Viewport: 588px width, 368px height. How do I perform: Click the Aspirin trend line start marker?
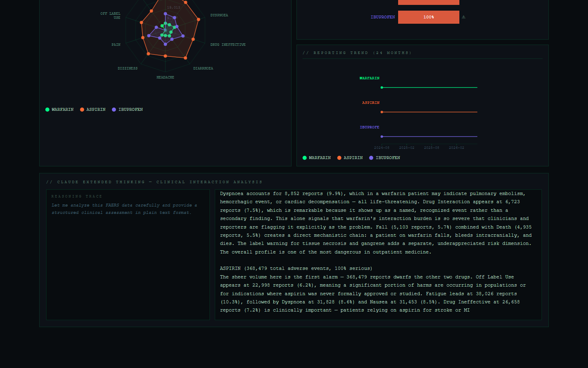382,112
